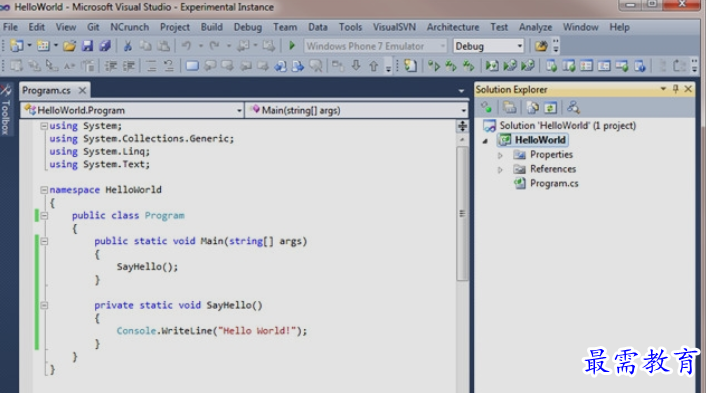Click the Save All icon

(x=105, y=46)
